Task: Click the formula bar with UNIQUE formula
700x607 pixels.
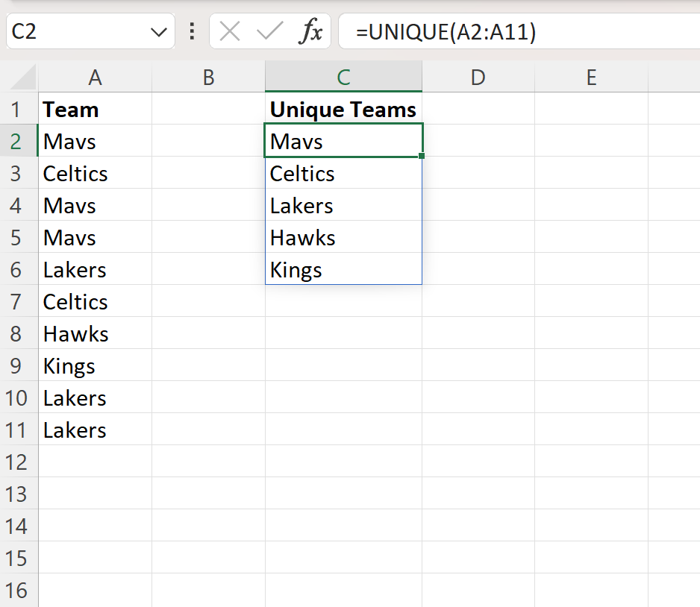Action: pyautogui.click(x=515, y=32)
